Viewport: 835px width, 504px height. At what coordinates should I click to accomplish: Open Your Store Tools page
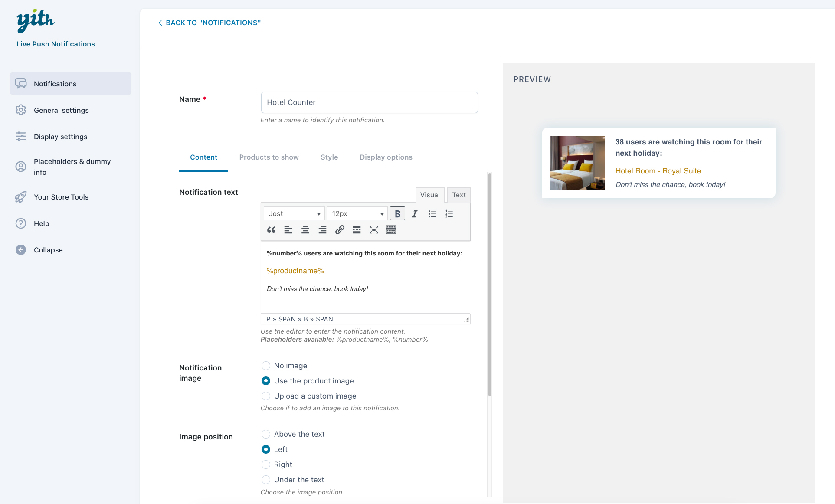click(x=71, y=197)
